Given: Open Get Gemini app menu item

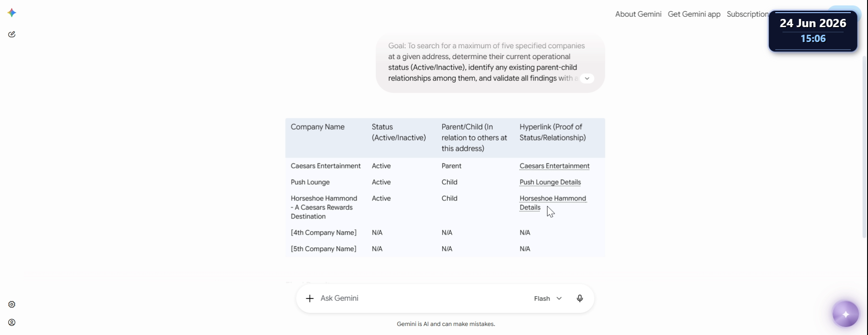Looking at the screenshot, I should tap(694, 14).
